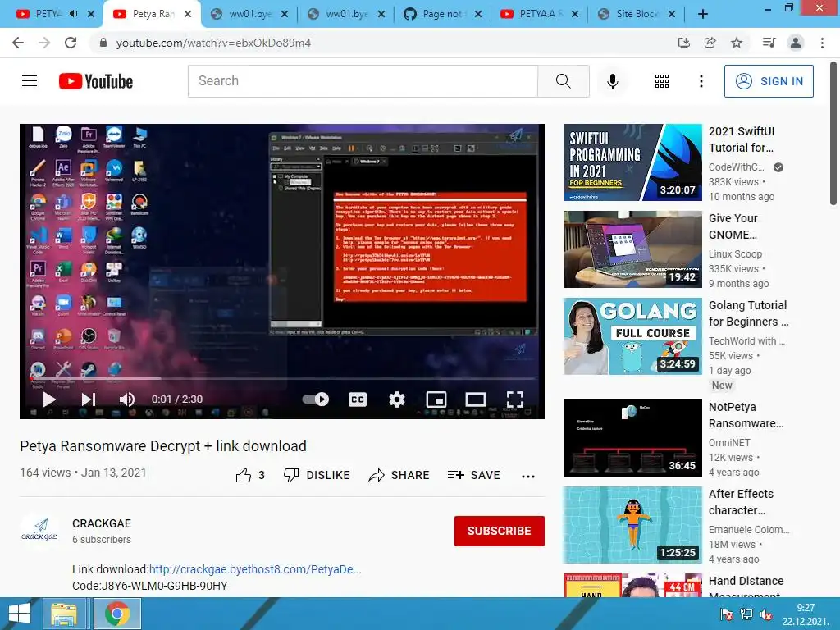This screenshot has height=630, width=840.
Task: Open Chrome profile avatar
Action: coord(796,43)
